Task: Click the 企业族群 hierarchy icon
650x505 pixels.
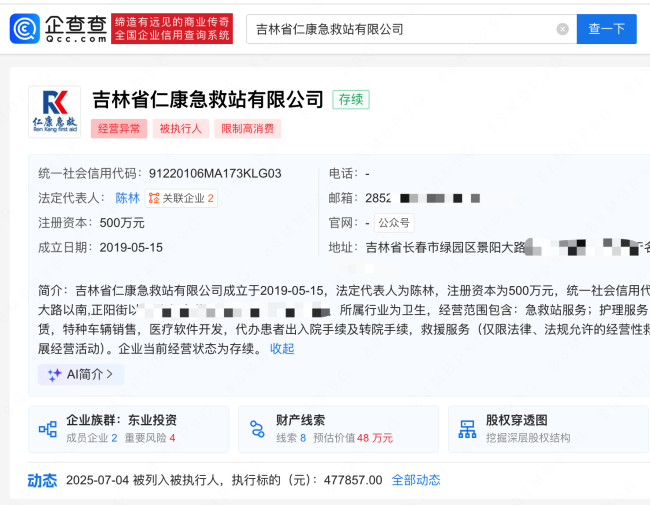Action: click(48, 429)
